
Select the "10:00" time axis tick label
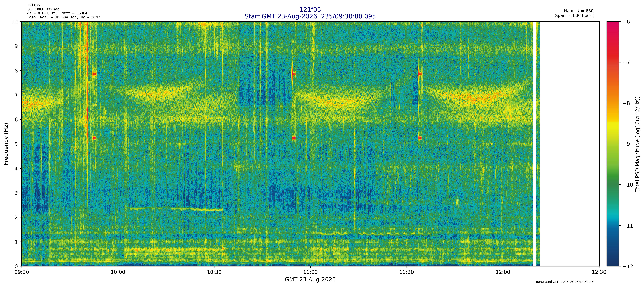(118, 272)
